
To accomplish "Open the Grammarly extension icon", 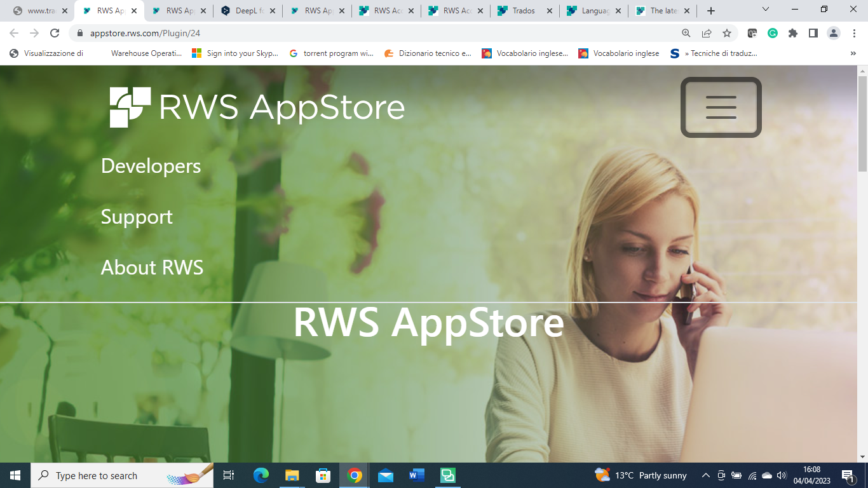I will click(773, 32).
